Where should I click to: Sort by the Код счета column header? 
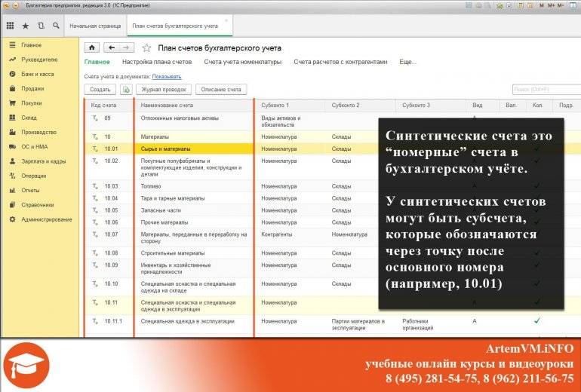coord(104,105)
